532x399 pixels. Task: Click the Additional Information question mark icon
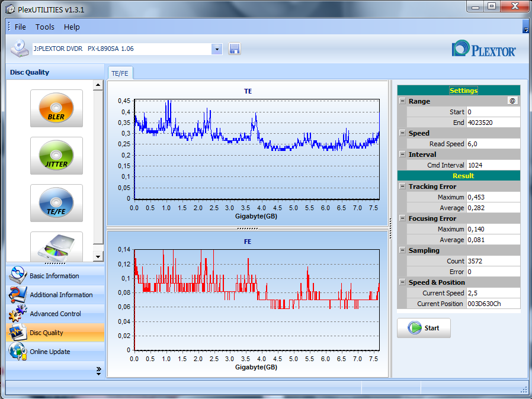pyautogui.click(x=18, y=294)
